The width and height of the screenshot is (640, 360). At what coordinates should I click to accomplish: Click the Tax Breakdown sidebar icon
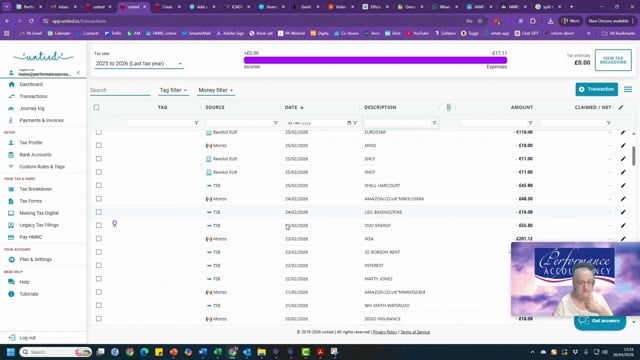pos(11,189)
